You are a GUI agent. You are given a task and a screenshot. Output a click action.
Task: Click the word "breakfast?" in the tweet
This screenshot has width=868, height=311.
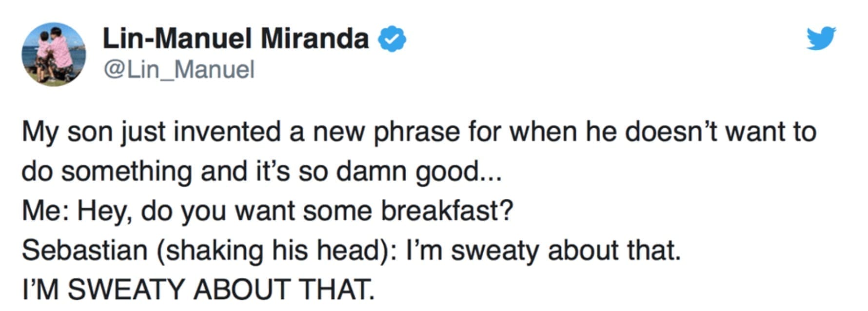447,211
